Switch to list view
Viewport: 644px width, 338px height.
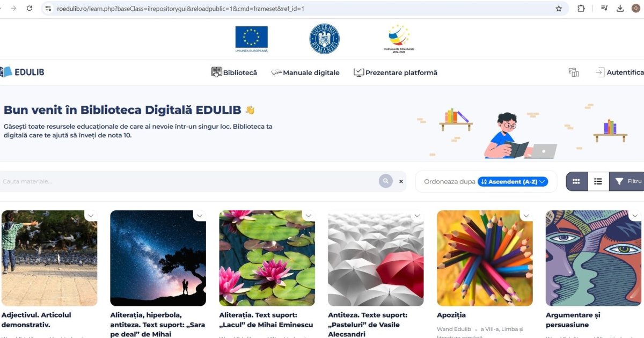click(598, 181)
